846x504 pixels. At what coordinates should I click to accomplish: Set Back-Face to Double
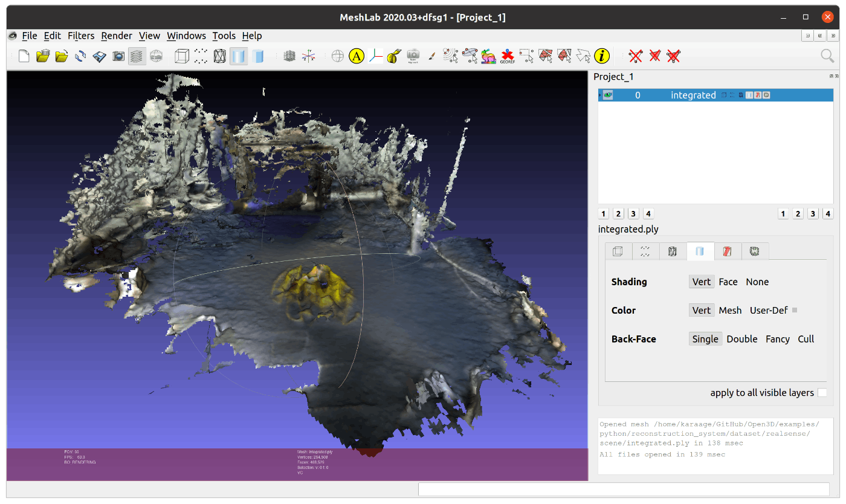[x=742, y=339]
